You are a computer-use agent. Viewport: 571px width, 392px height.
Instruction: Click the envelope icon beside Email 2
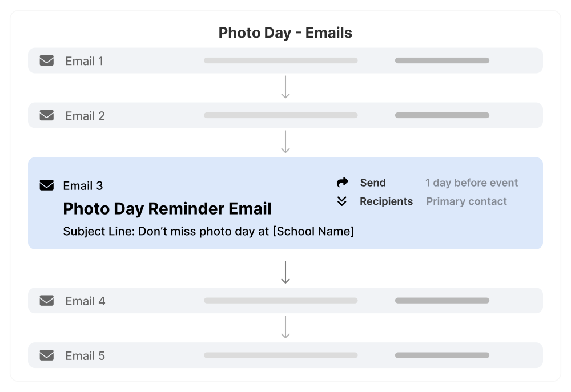point(47,115)
